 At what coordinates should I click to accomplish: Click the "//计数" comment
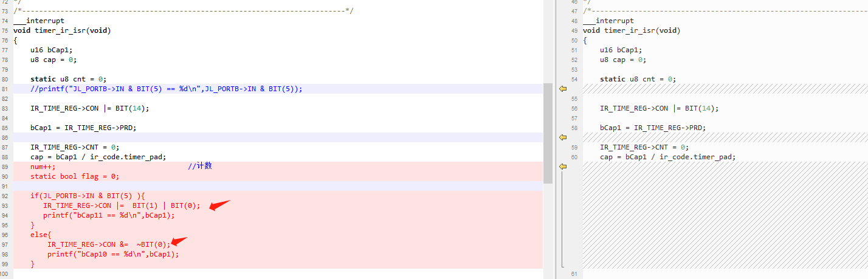click(200, 166)
